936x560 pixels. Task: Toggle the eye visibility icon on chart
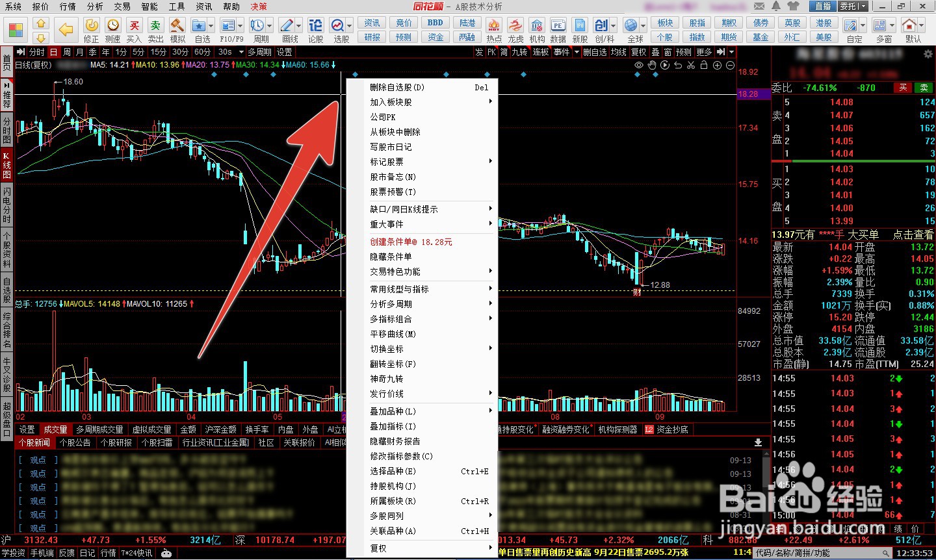pyautogui.click(x=639, y=65)
